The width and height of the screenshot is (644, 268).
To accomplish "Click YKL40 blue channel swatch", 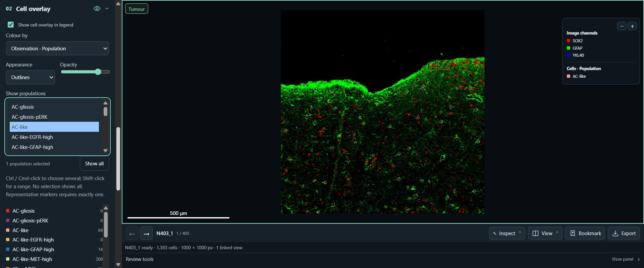I will pyautogui.click(x=569, y=55).
